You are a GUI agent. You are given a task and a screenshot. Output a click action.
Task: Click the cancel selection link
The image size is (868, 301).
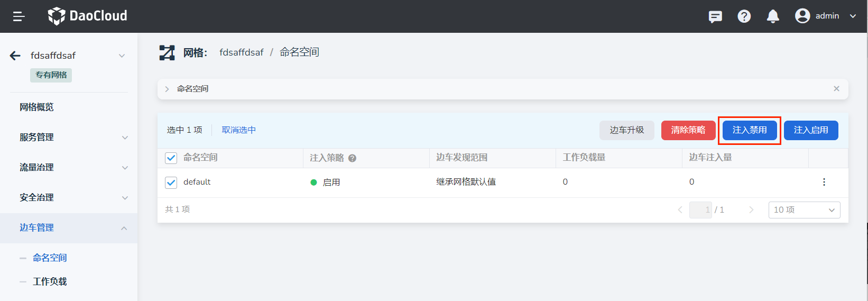click(238, 130)
